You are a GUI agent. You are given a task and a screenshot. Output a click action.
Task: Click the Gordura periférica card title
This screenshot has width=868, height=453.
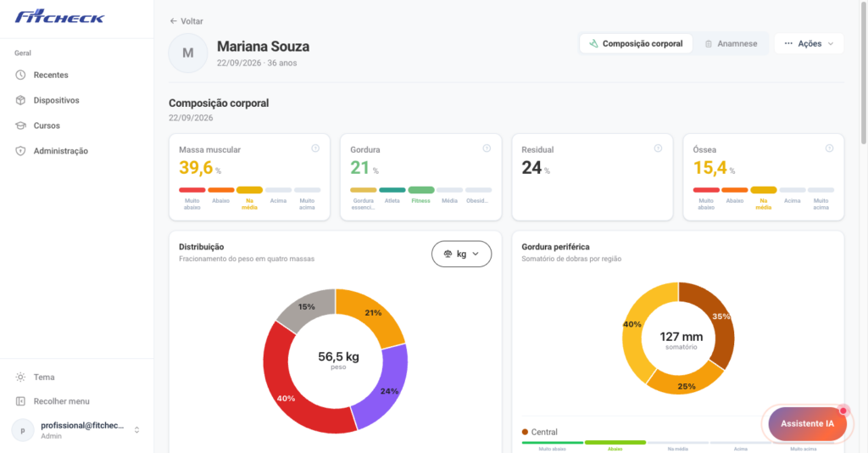coord(555,247)
